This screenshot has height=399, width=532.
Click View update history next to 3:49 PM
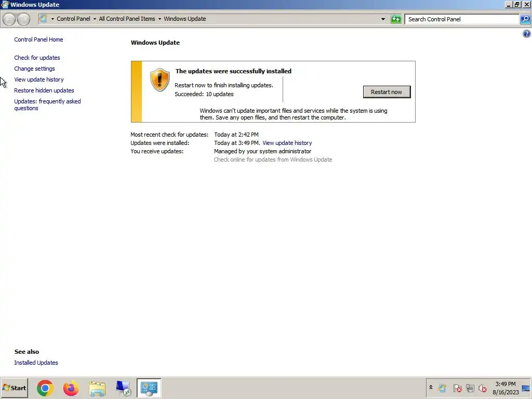287,143
